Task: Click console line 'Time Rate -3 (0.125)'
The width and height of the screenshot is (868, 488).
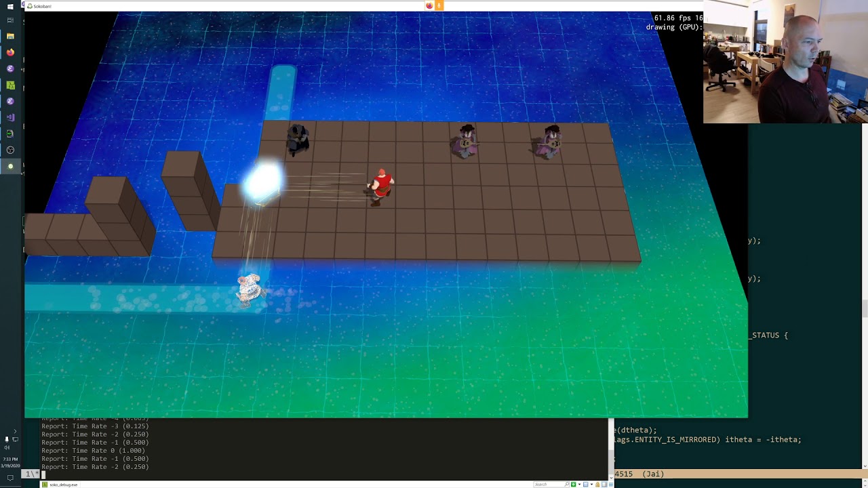Action: 95,426
